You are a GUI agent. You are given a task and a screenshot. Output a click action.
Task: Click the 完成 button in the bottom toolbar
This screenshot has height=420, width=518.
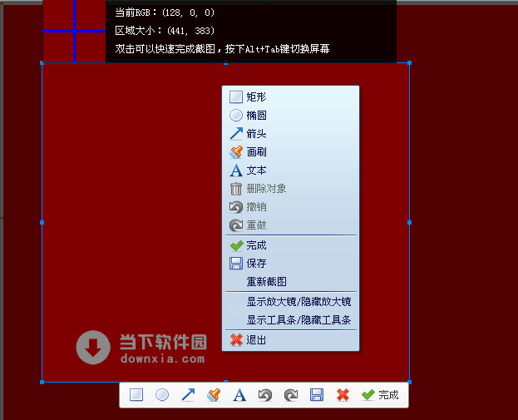click(380, 395)
